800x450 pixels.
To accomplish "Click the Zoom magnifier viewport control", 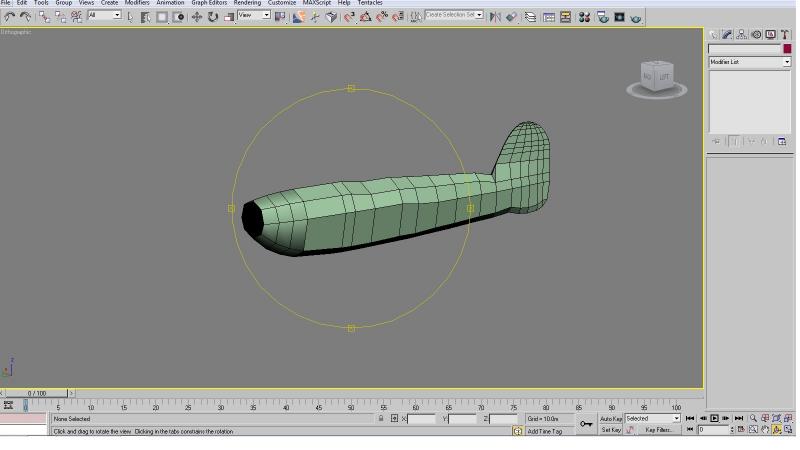I will click(x=753, y=418).
